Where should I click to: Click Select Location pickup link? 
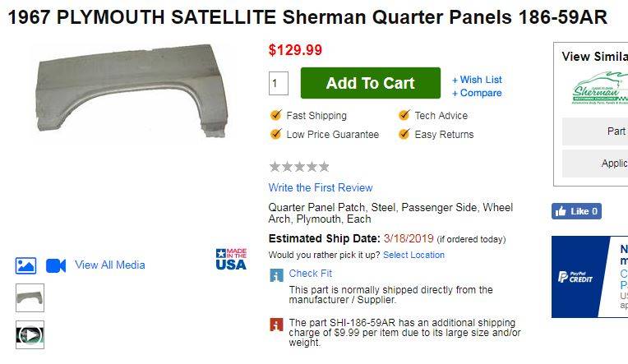[x=413, y=255]
